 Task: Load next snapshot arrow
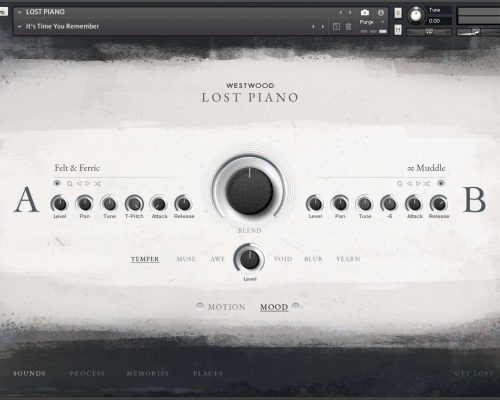[x=323, y=27]
